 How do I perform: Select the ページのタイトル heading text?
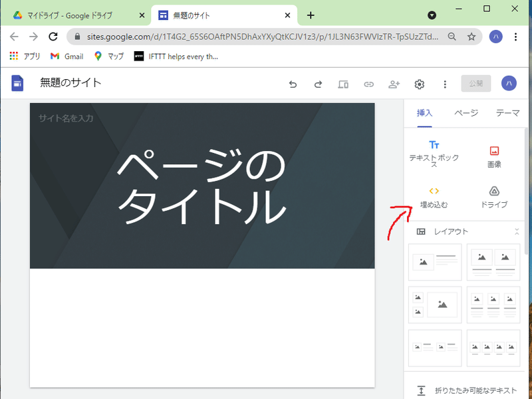click(202, 187)
